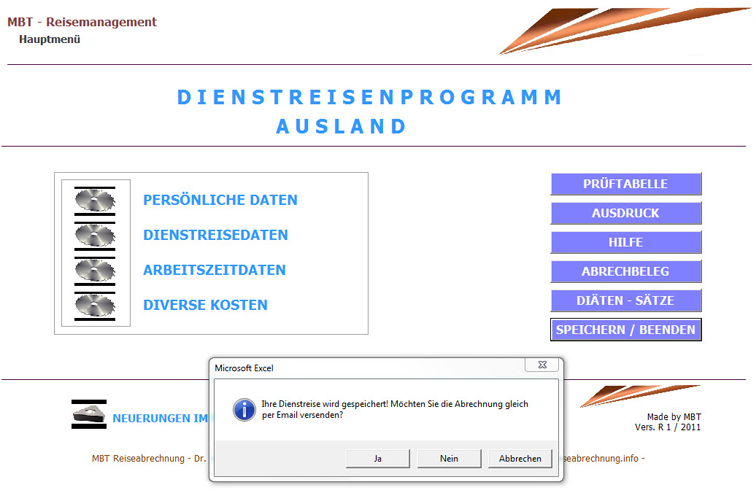Open the Dienstreisedaten section
756x501 pixels.
click(x=215, y=235)
